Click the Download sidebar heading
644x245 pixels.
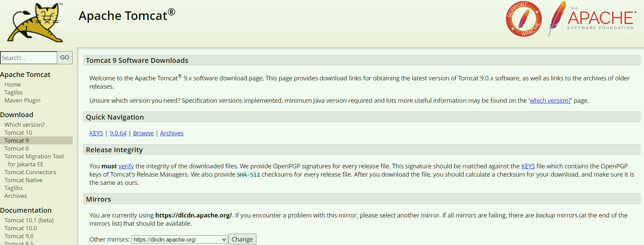pos(17,115)
